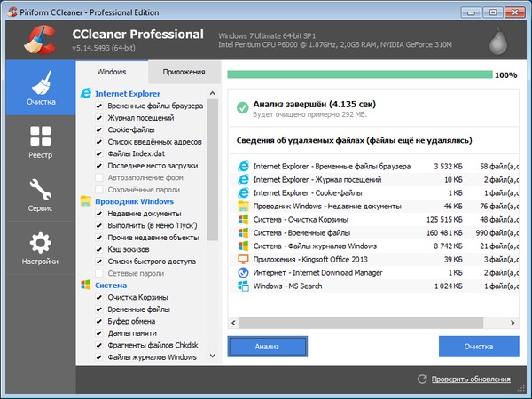Click the Internet Download Manager result icon

point(242,272)
